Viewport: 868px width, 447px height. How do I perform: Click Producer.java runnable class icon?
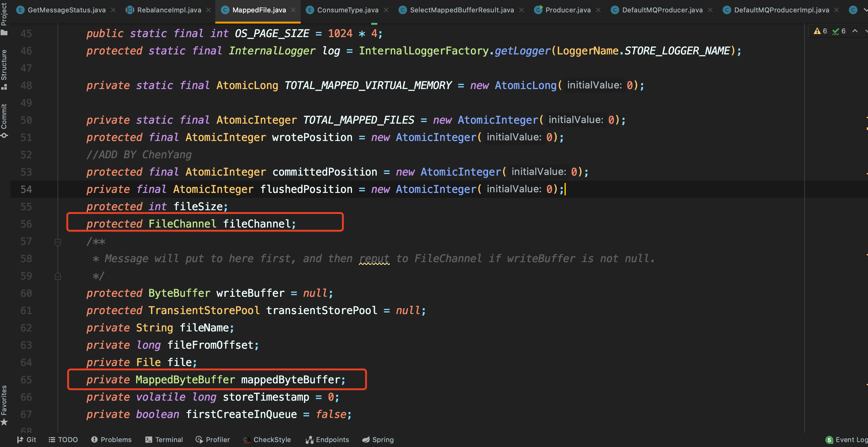(x=538, y=10)
